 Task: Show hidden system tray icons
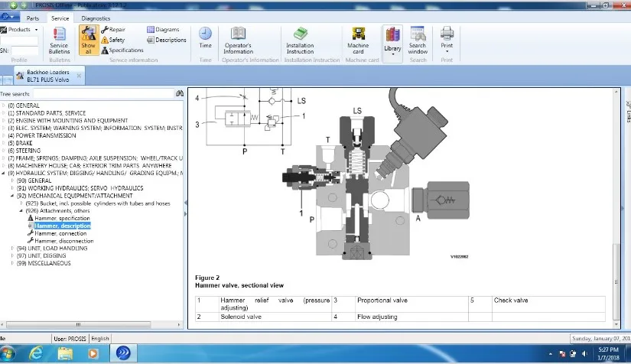click(550, 354)
